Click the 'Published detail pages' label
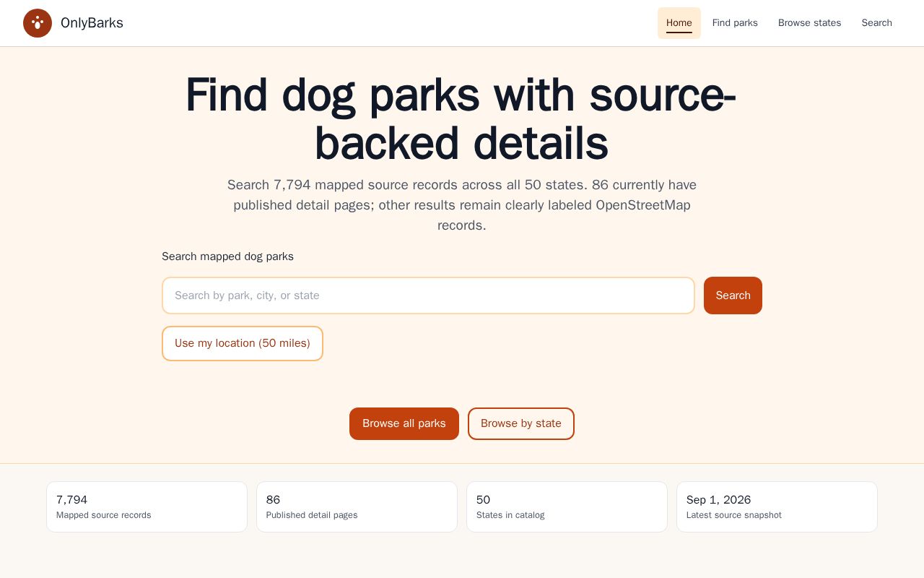 pyautogui.click(x=312, y=515)
